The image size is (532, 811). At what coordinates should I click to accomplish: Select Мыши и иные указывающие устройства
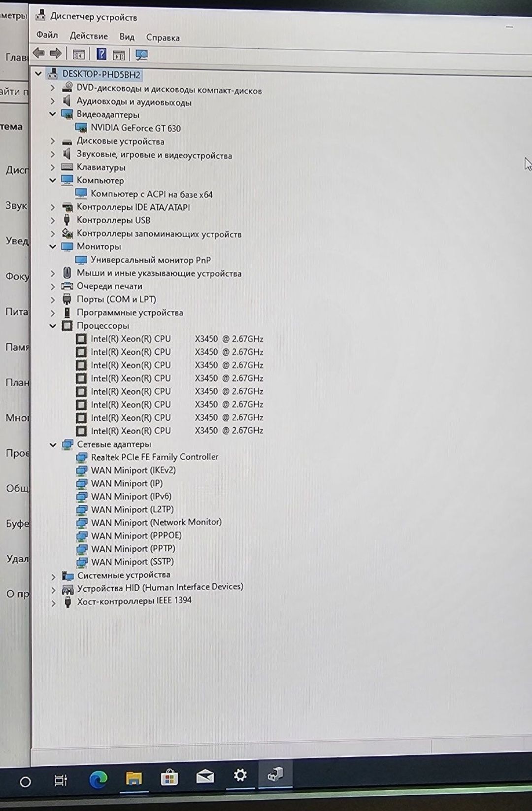[159, 273]
